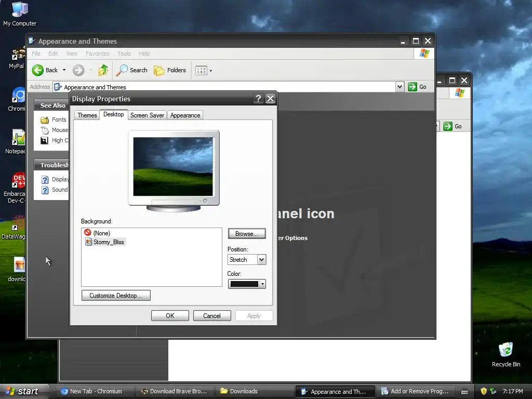Maximize the background window behind Appearance
Image resolution: width=532 pixels, height=399 pixels.
(452, 81)
